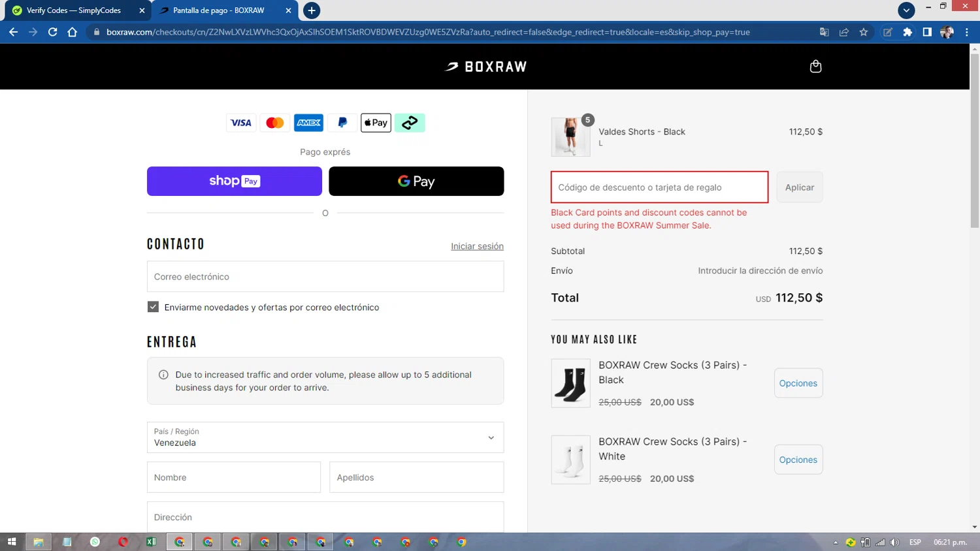Viewport: 980px width, 551px height.
Task: Focus the discount code input field
Action: pos(660,187)
